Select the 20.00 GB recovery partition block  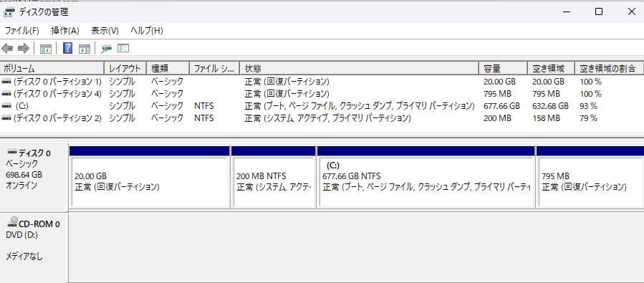tap(150, 177)
